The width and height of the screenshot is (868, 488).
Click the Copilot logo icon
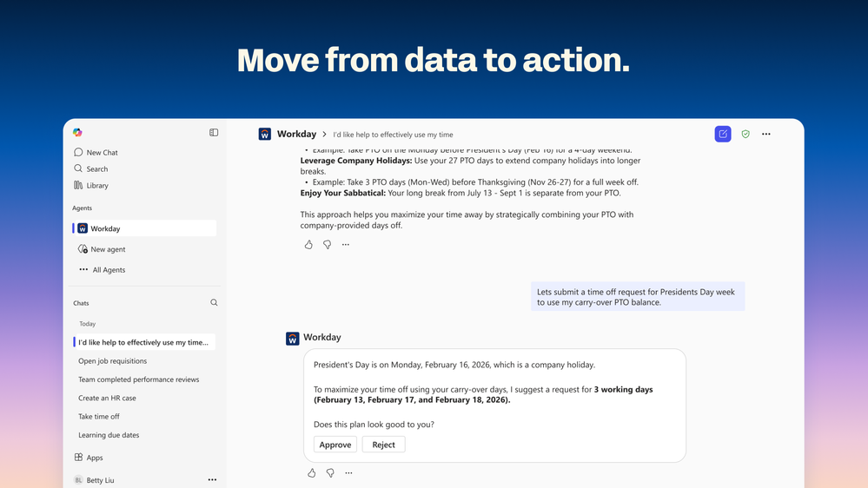(x=77, y=132)
